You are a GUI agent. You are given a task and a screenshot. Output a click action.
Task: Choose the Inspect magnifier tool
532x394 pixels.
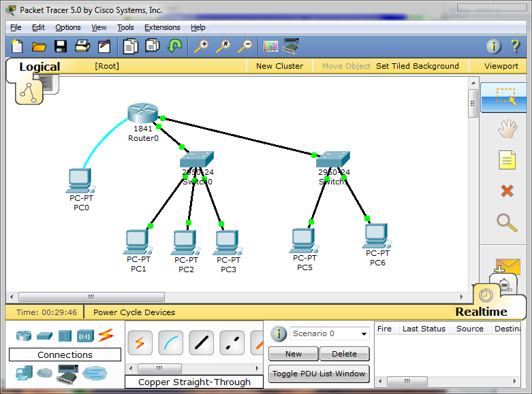coord(507,223)
